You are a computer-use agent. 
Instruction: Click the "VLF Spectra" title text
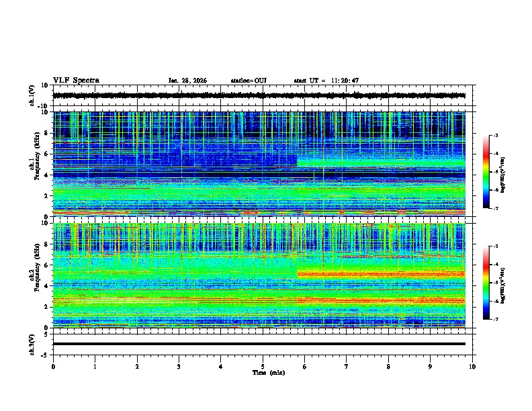[x=76, y=81]
